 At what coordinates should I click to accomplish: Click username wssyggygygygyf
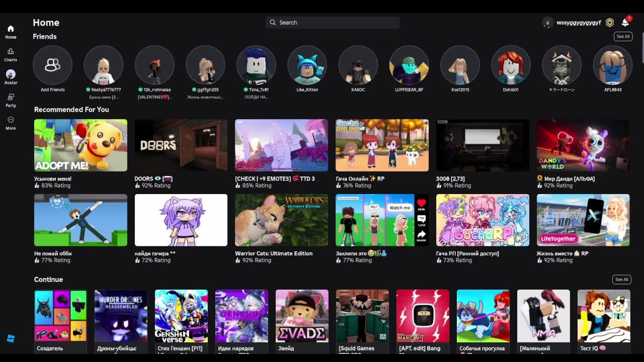coord(579,23)
